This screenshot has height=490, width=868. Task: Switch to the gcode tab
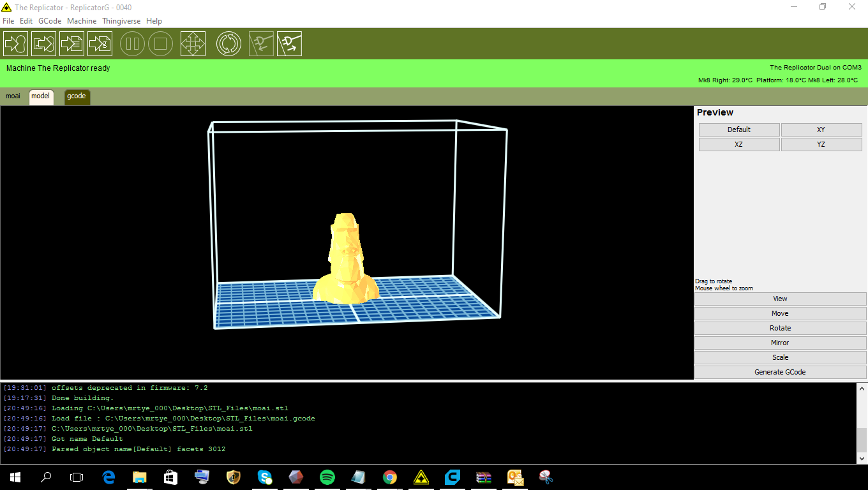click(77, 96)
